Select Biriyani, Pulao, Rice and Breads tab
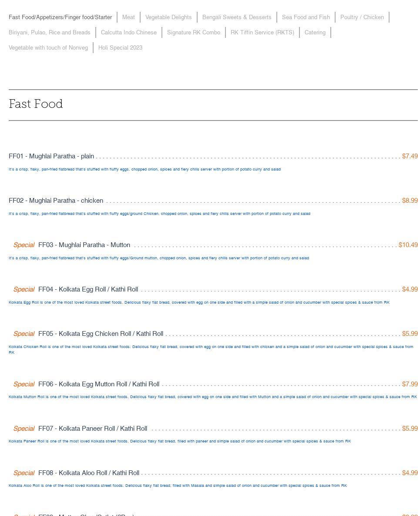Viewport: 420px width, 516px height. (50, 33)
